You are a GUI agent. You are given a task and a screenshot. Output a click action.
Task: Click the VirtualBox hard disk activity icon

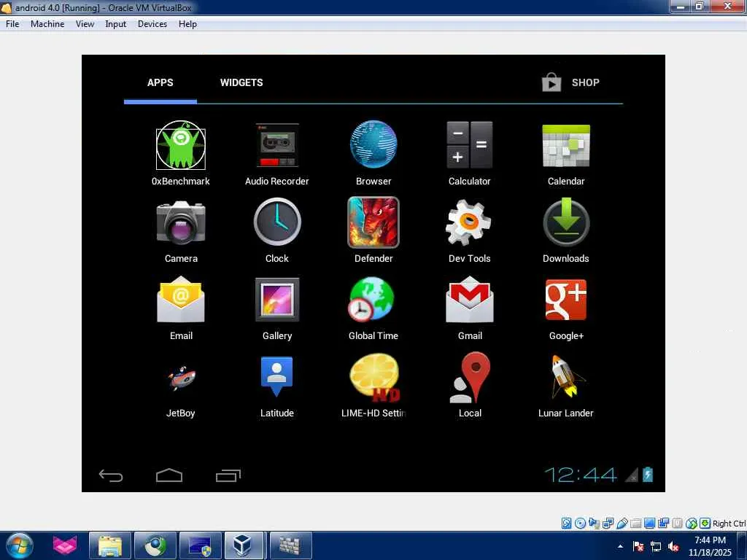(566, 524)
